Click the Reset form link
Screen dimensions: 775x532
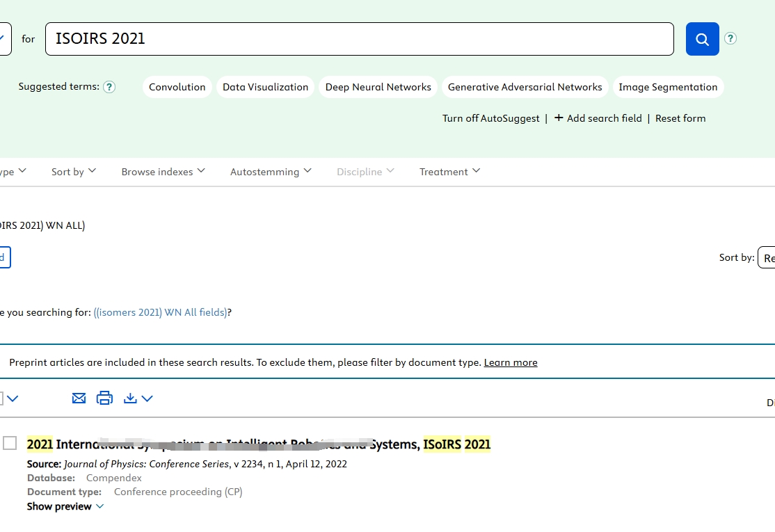pyautogui.click(x=680, y=118)
